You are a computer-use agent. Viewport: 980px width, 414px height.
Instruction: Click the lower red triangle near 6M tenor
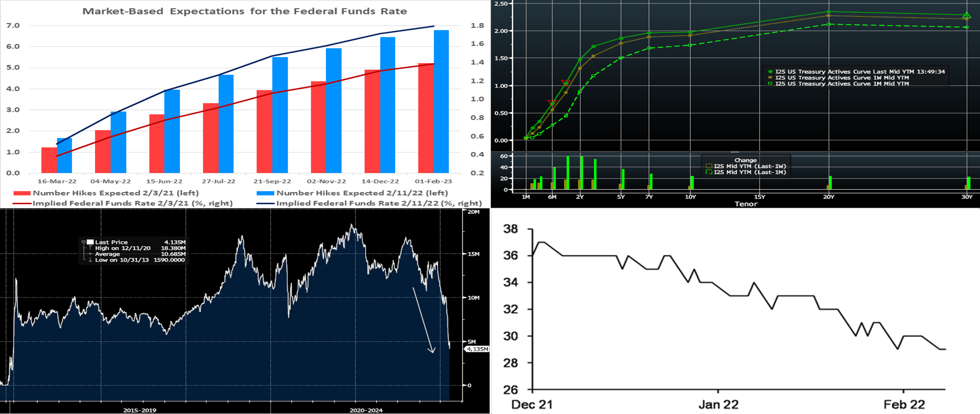552,103
